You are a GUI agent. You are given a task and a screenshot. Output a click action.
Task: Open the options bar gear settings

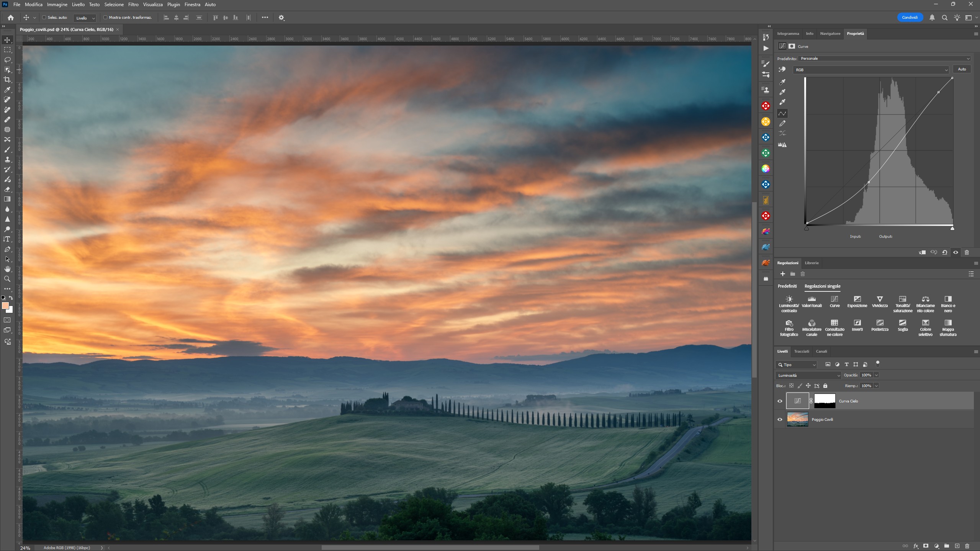[x=281, y=18]
